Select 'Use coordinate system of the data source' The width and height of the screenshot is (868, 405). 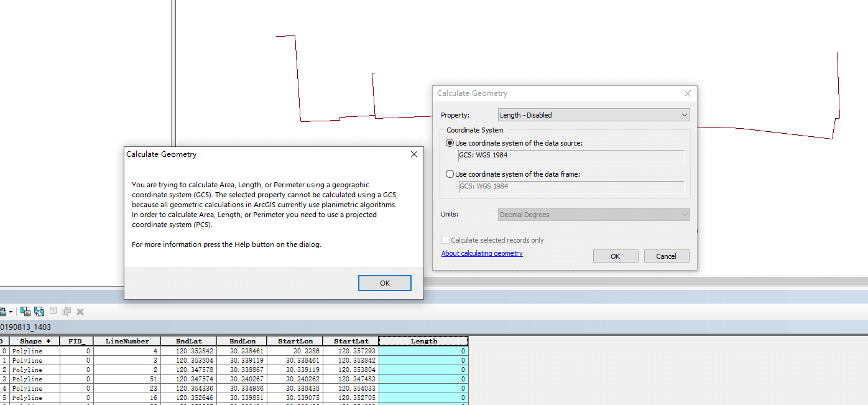[450, 143]
